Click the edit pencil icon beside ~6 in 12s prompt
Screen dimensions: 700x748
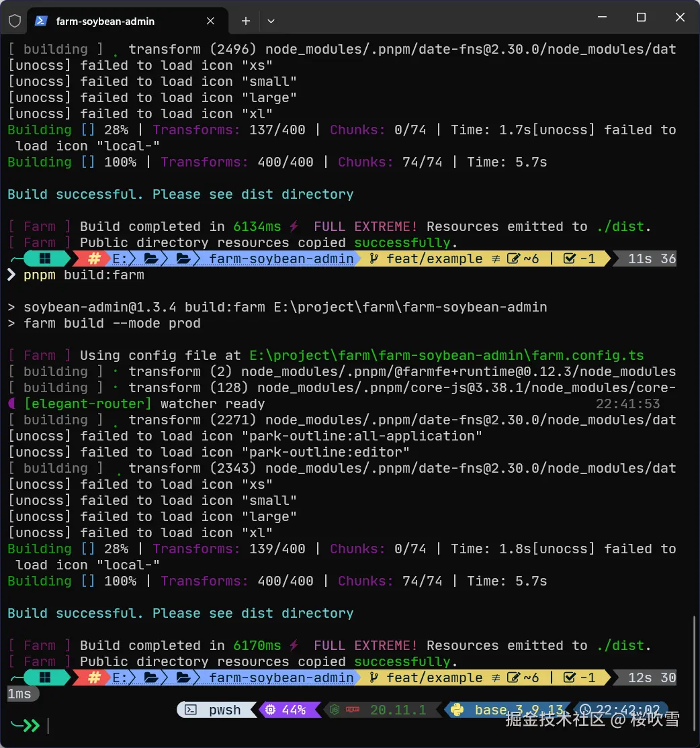pyautogui.click(x=513, y=677)
